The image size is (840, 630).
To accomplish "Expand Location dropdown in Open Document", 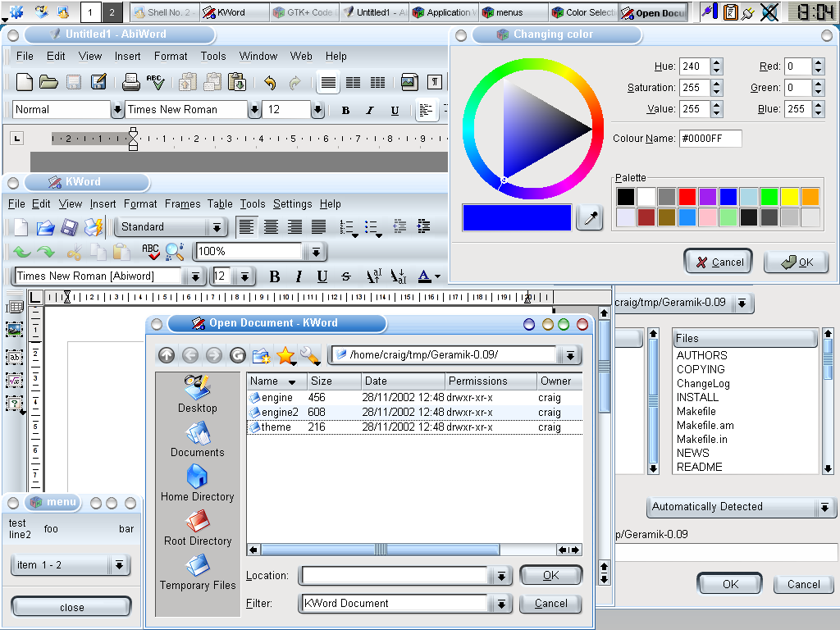I will [x=501, y=576].
